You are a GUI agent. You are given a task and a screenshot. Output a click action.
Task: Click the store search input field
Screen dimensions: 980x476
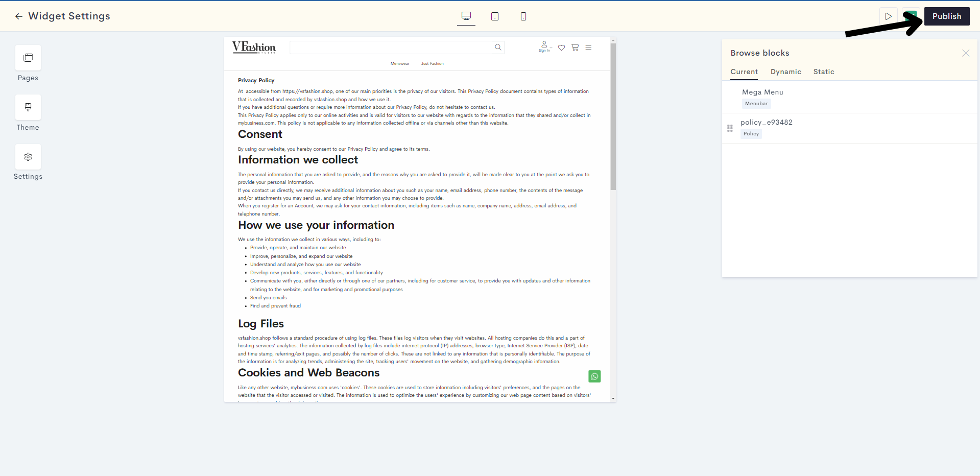pyautogui.click(x=397, y=47)
